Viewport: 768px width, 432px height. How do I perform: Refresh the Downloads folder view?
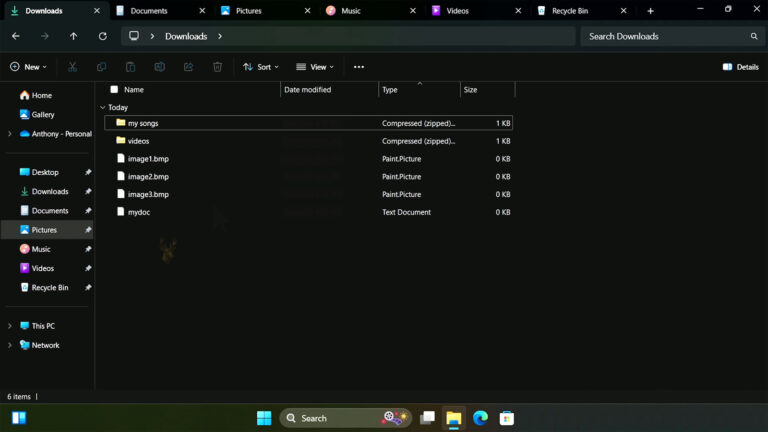coord(102,36)
